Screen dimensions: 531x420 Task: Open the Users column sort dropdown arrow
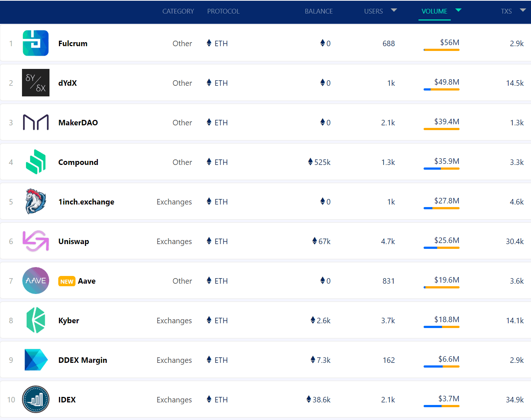(x=394, y=10)
